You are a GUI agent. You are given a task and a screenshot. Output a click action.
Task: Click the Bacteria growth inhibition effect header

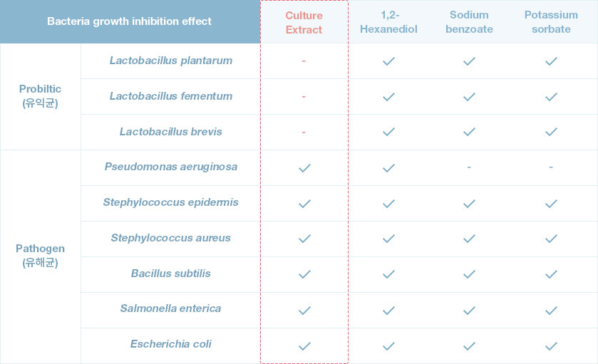coord(129,21)
